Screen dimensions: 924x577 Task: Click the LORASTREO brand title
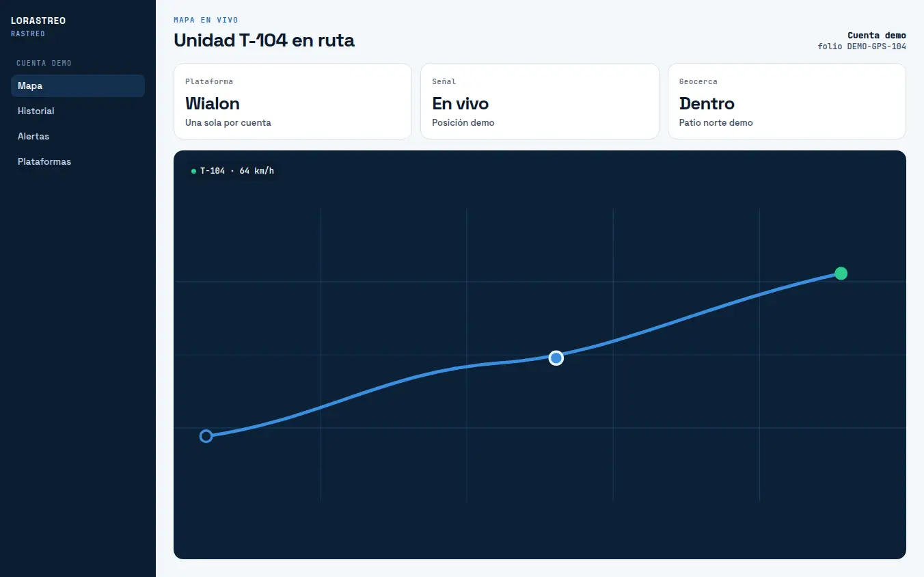(38, 21)
